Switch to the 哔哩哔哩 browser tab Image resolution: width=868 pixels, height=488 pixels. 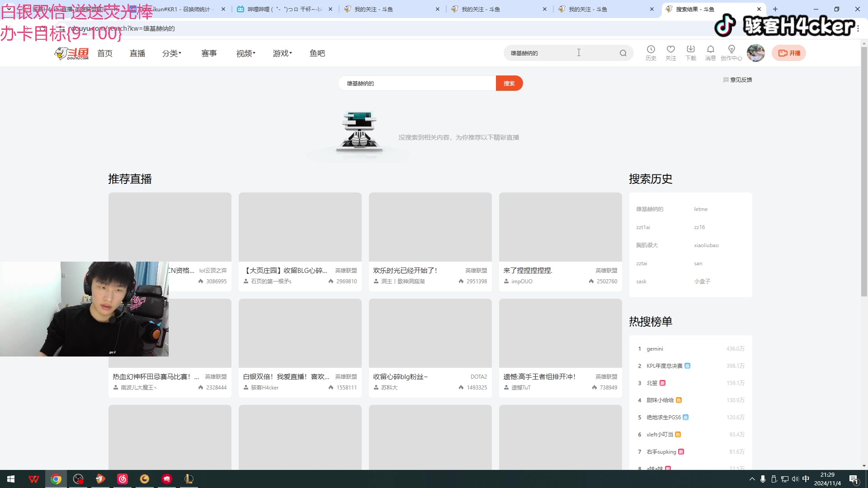coord(285,9)
